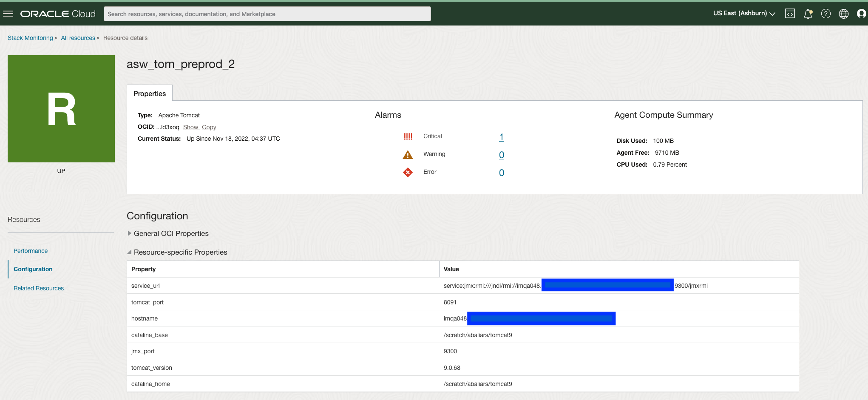Open the Critical alarms count link

502,137
